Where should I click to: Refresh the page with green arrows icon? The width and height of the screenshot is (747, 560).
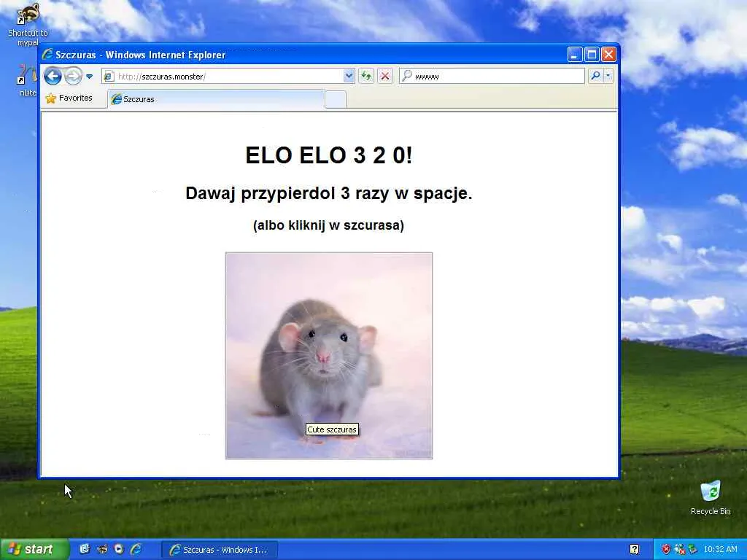click(x=366, y=76)
